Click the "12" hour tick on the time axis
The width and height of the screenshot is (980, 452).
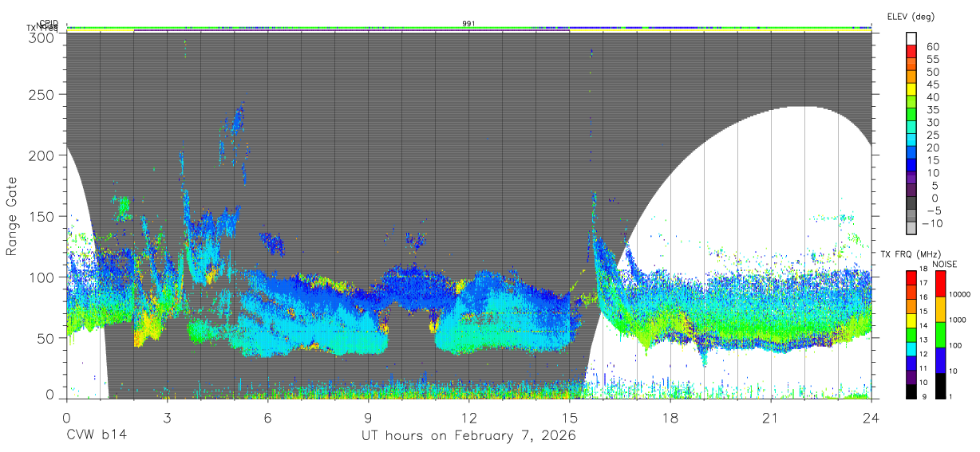[469, 417]
